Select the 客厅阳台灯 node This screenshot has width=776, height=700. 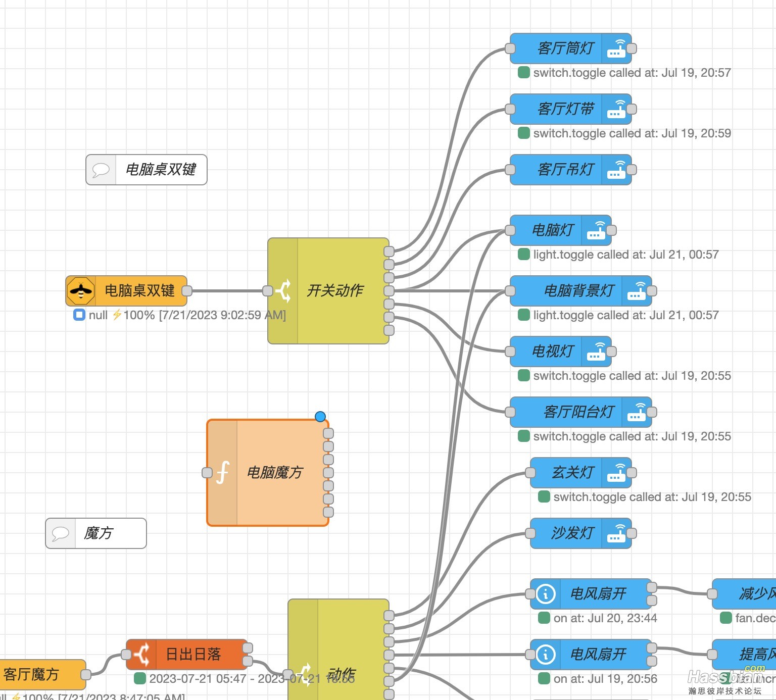pos(581,412)
